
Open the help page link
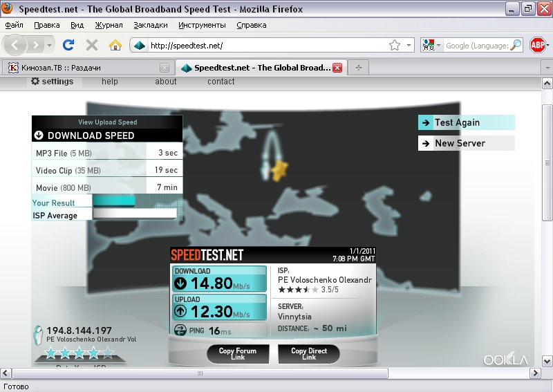click(x=110, y=82)
